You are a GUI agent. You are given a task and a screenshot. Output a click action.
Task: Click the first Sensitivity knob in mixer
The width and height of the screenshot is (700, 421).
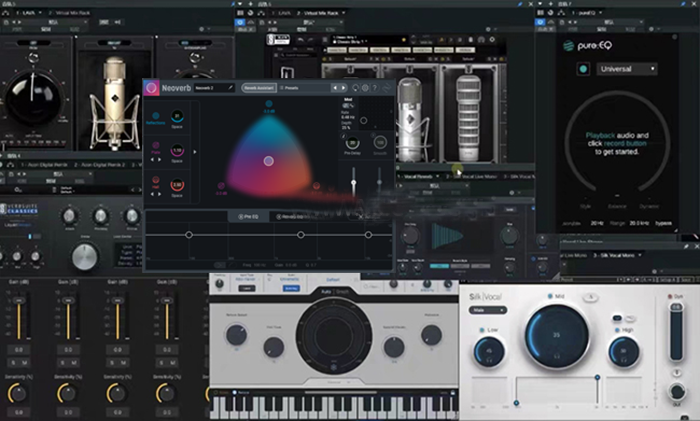(x=17, y=393)
